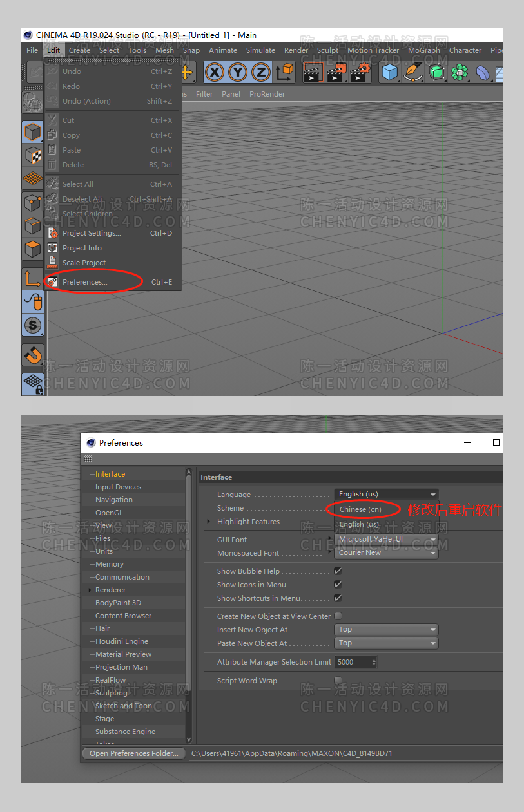Open the viewport Filter menu
Screen dimensions: 524x812
[x=204, y=94]
